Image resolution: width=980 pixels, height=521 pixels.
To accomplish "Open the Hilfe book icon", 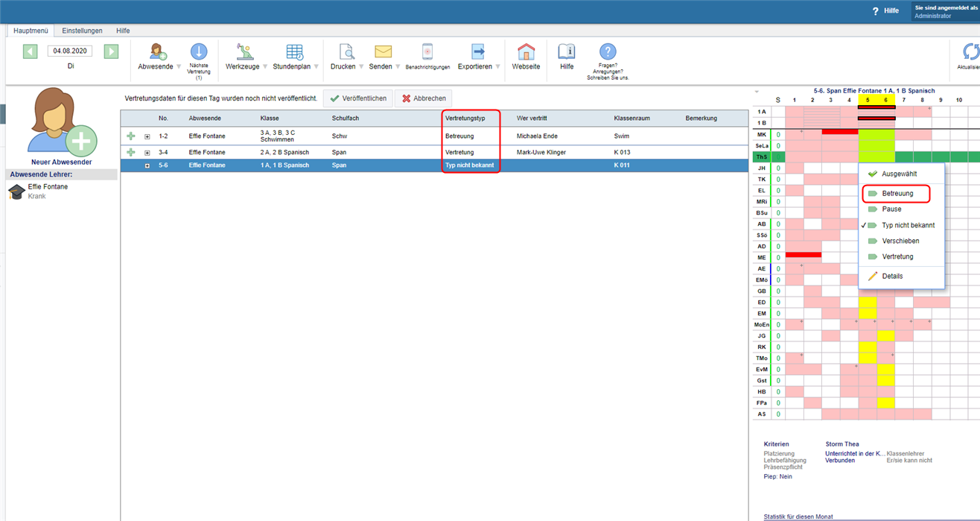I will 567,51.
